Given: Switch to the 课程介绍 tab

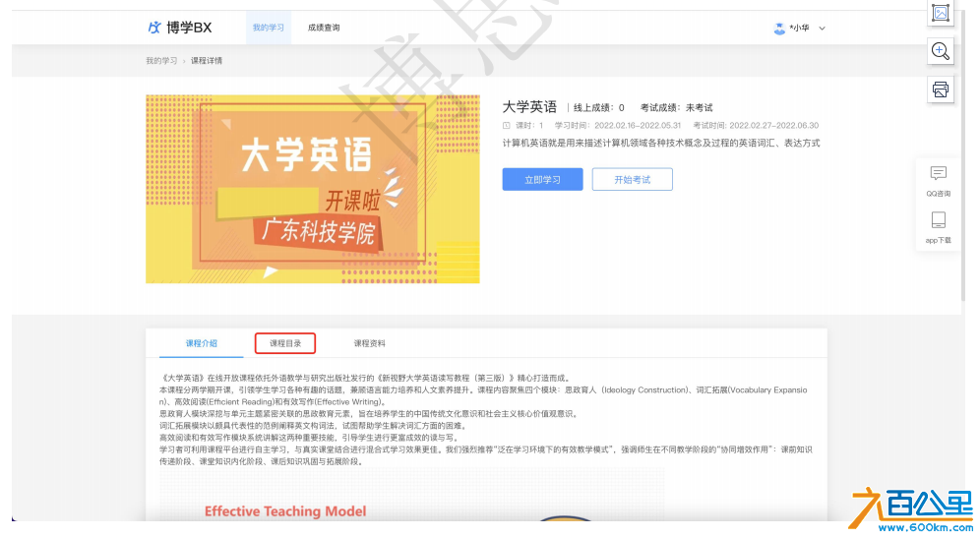Looking at the screenshot, I should [x=202, y=343].
